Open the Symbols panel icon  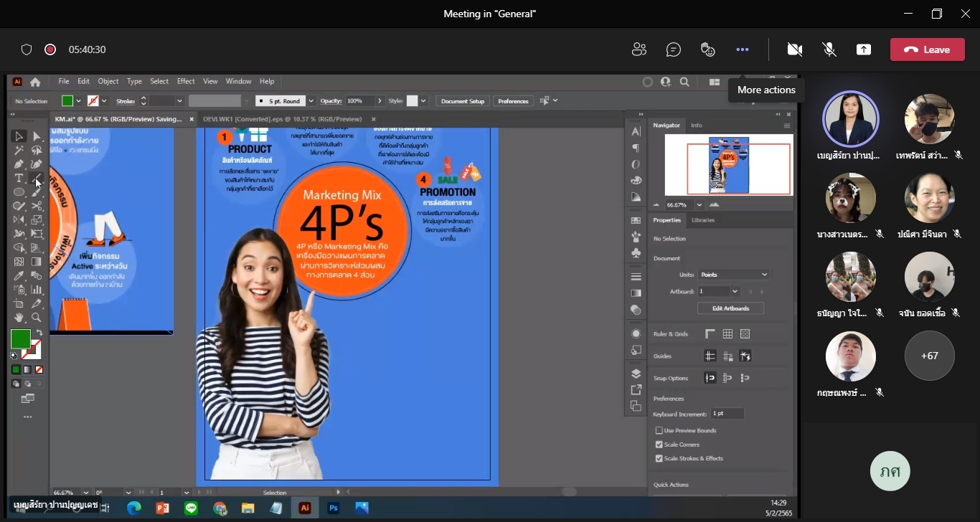636,253
